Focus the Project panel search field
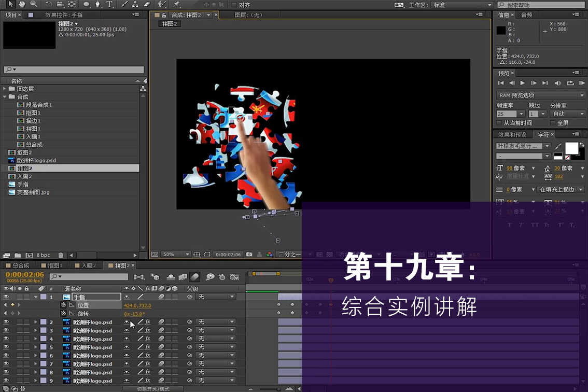This screenshot has height=392, width=588. tap(74, 69)
